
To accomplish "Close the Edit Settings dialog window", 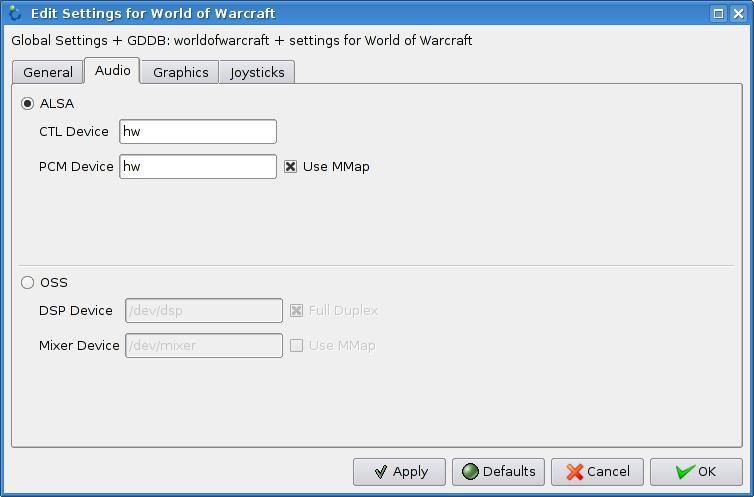I will tap(738, 13).
